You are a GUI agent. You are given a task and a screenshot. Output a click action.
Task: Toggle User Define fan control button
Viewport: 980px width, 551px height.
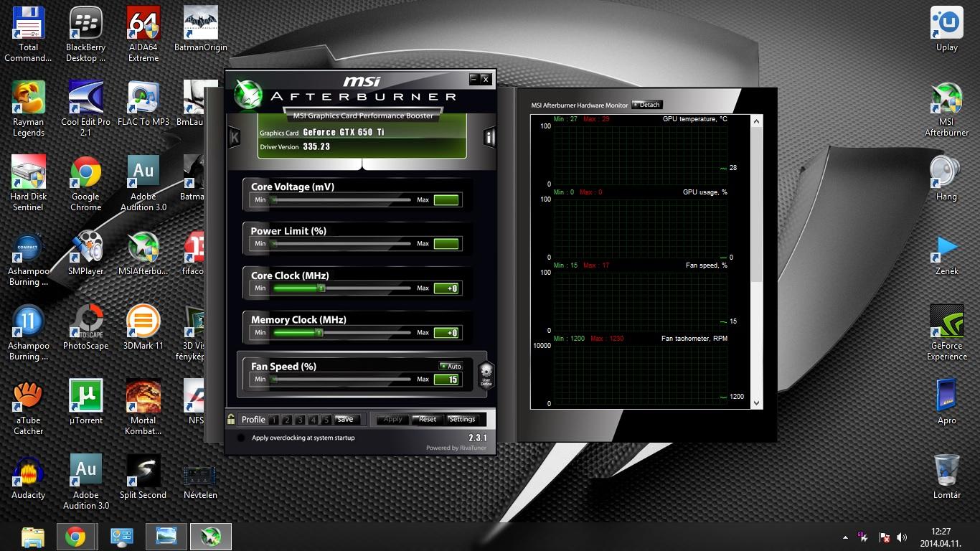tap(486, 375)
